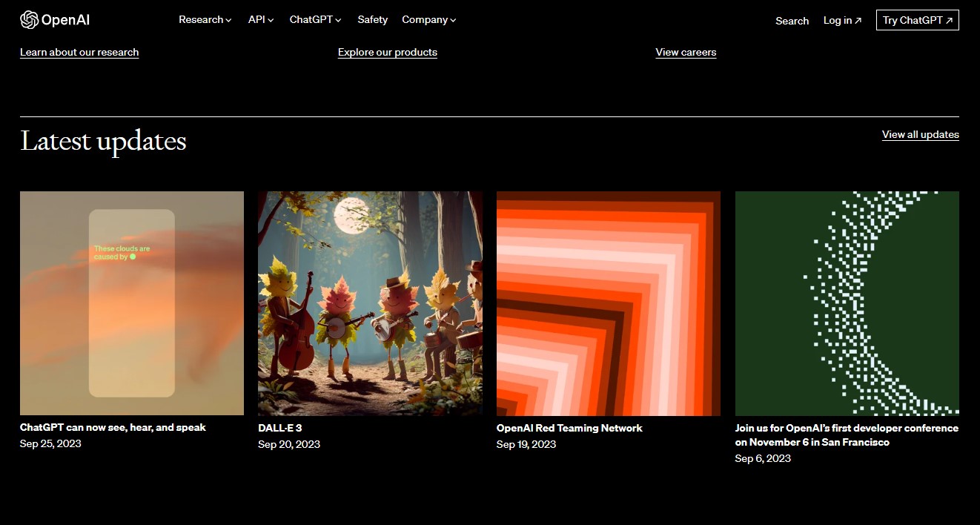Click the developer conference article title
This screenshot has width=980, height=525.
coord(847,435)
